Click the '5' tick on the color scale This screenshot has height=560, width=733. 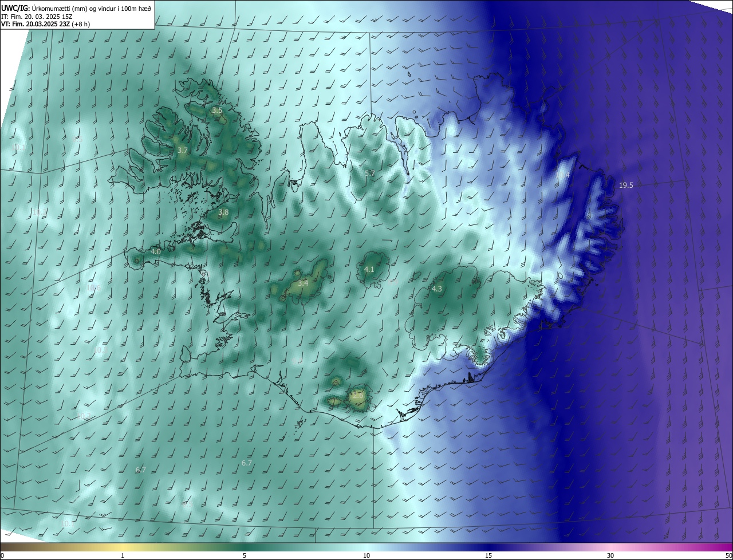(x=245, y=555)
